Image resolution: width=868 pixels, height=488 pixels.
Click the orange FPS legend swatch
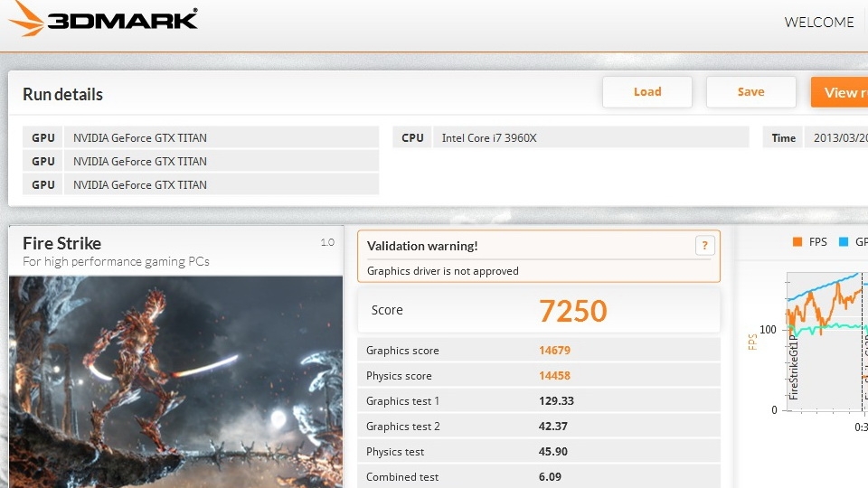click(797, 241)
